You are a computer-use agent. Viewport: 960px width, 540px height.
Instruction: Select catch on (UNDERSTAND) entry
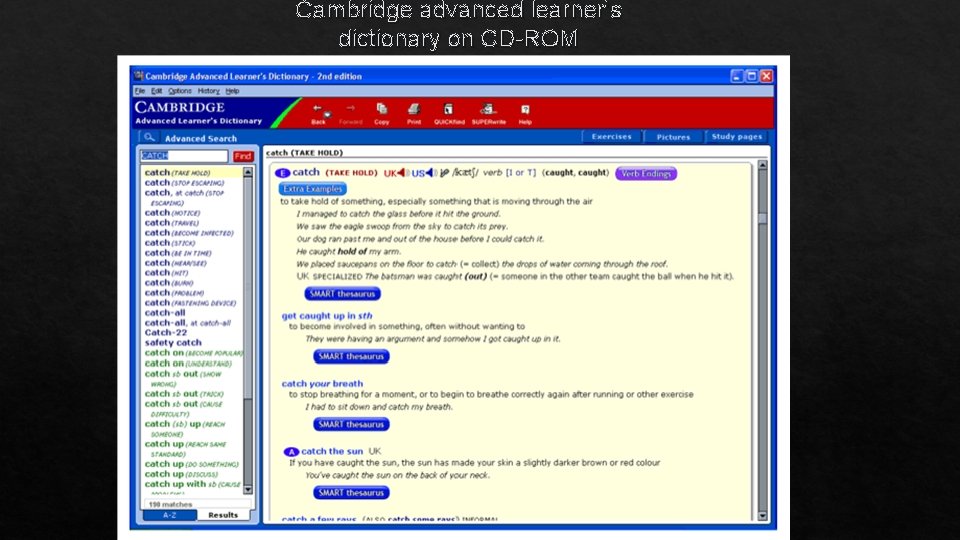pyautogui.click(x=188, y=363)
